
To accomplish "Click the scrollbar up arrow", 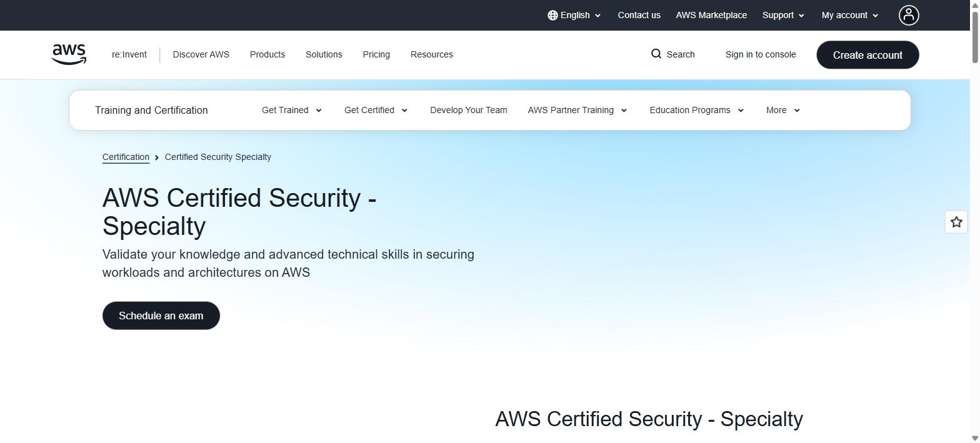I will (975, 5).
